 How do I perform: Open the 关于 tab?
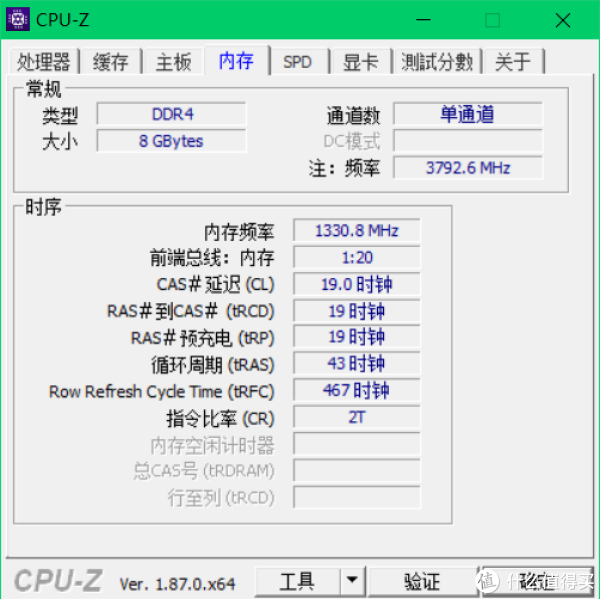[513, 62]
